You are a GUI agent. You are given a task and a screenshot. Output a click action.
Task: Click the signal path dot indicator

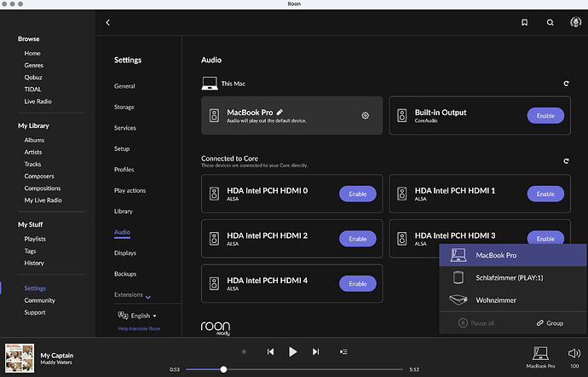tap(244, 352)
